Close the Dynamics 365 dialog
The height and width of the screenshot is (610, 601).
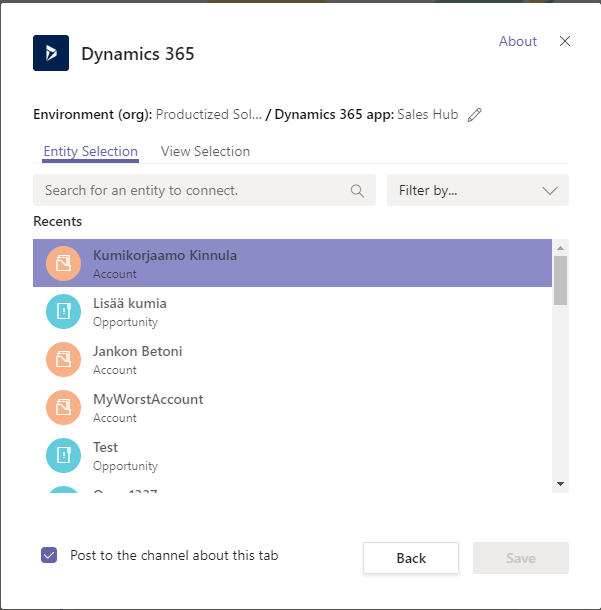coord(565,41)
